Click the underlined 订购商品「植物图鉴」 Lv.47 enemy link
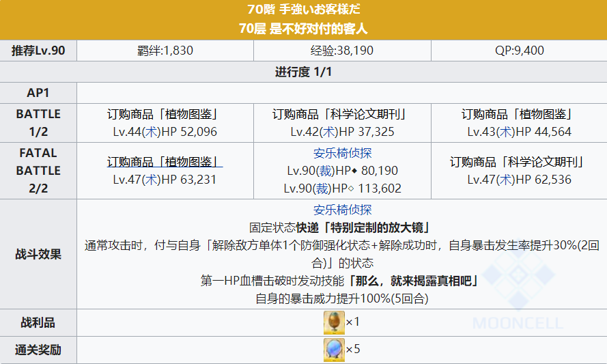The width and height of the screenshot is (607, 364). pos(165,163)
